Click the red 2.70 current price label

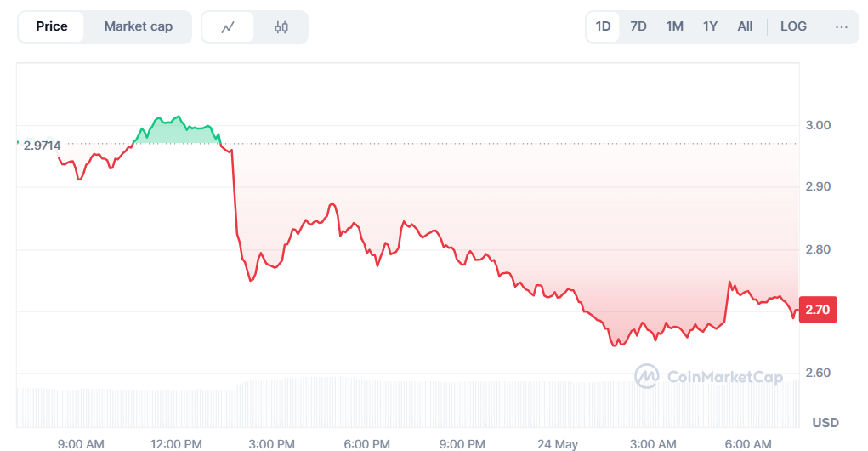coord(818,309)
